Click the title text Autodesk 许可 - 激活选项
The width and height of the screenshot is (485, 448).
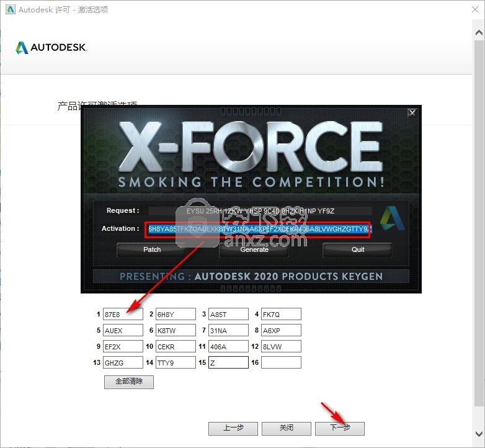coord(63,9)
